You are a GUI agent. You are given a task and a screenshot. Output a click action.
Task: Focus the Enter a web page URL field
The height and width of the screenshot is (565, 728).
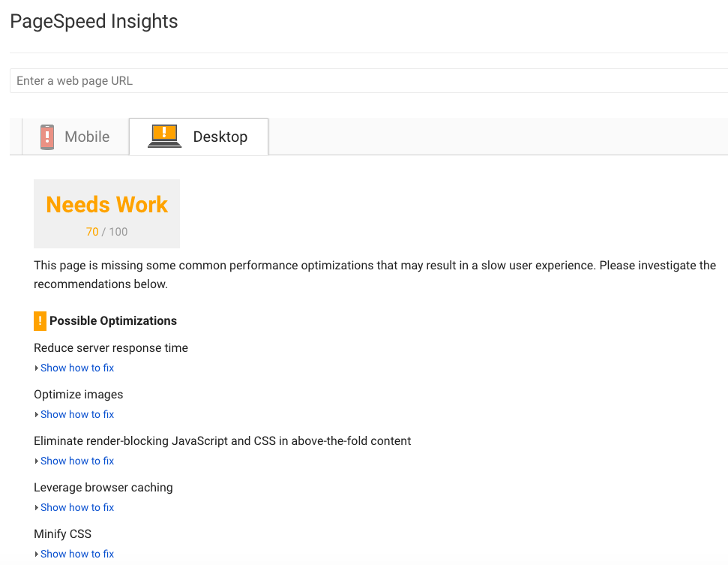(x=369, y=81)
